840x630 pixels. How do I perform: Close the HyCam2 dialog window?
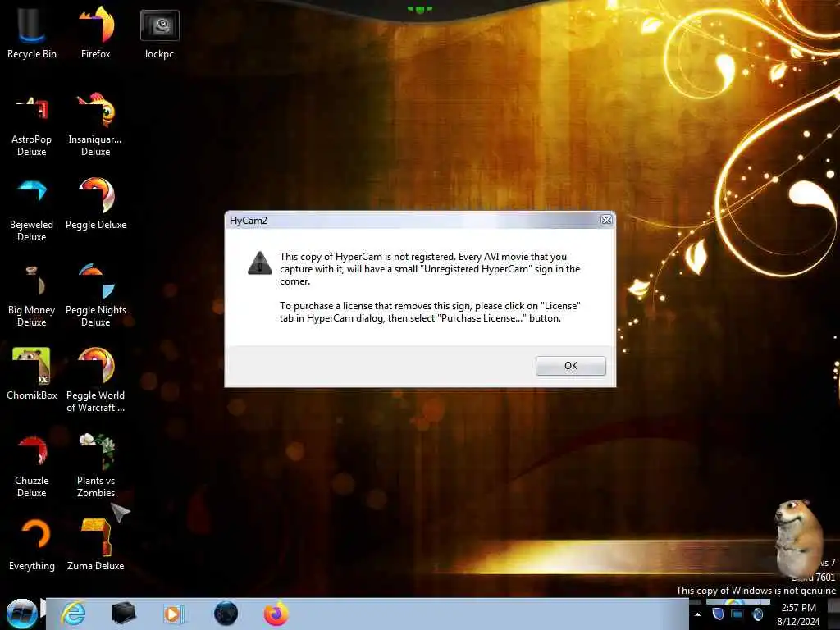pyautogui.click(x=606, y=220)
